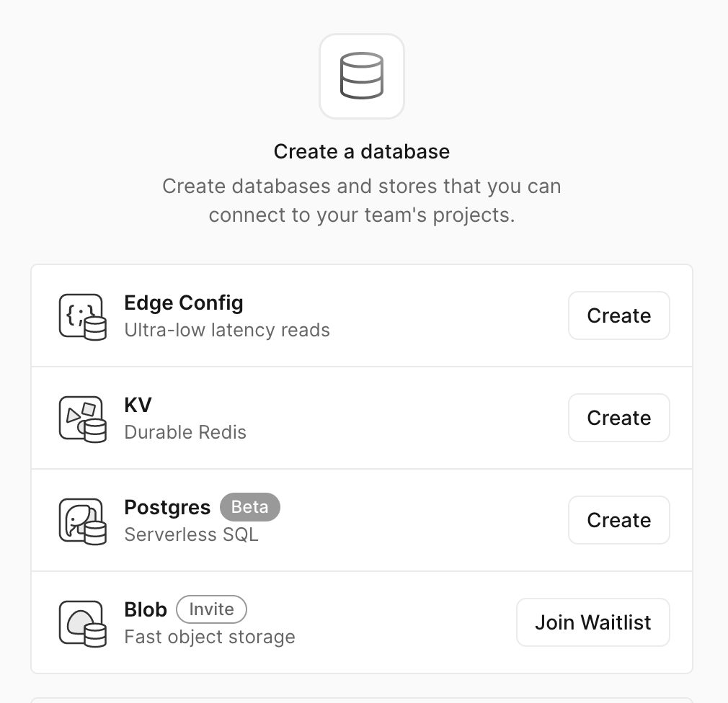Select the KV title text
Viewport: 728px width, 703px height.
pos(138,405)
